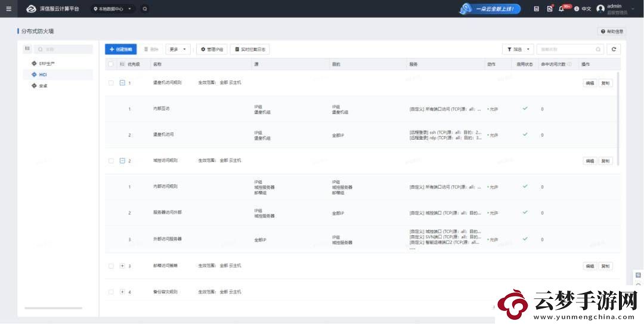The height and width of the screenshot is (324, 644).
Task: Click enabled checkmark for 外部访问服务器
Action: 525,239
